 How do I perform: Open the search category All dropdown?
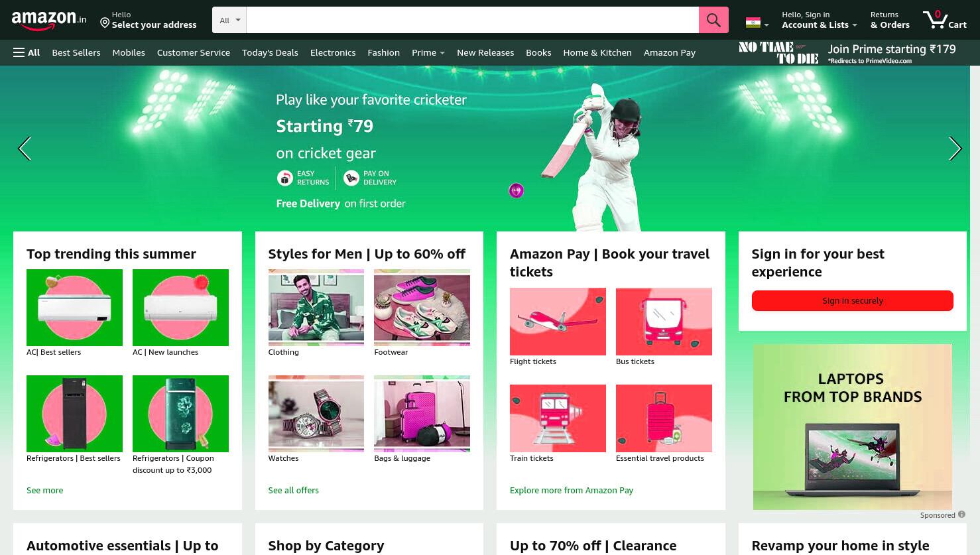pos(229,20)
